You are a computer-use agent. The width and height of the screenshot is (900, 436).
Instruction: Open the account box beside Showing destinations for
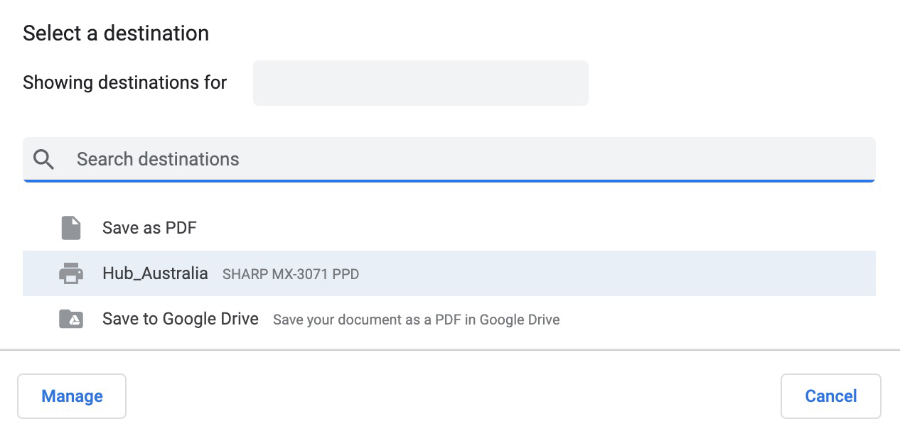(x=420, y=83)
